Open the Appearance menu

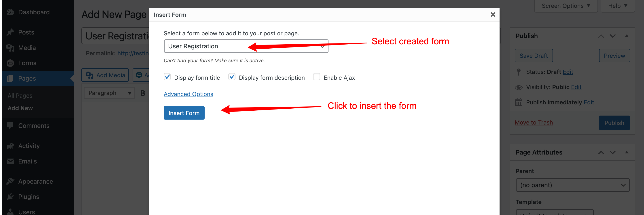[x=36, y=181]
